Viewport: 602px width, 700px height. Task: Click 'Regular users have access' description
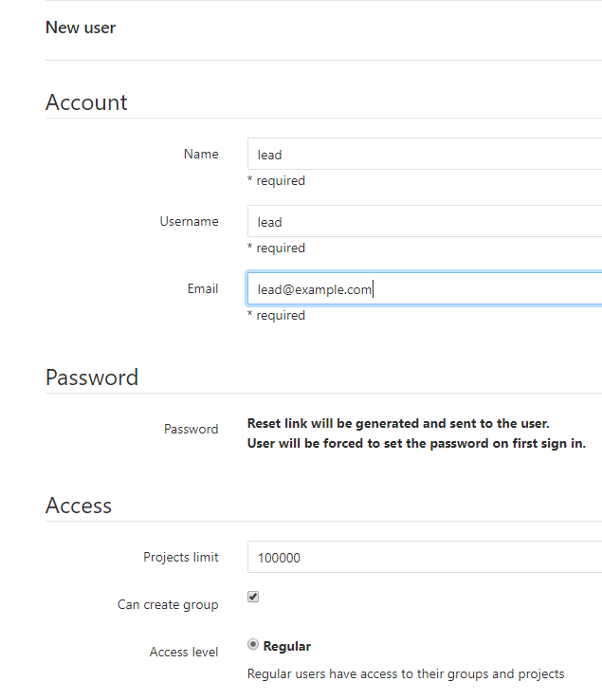point(406,673)
